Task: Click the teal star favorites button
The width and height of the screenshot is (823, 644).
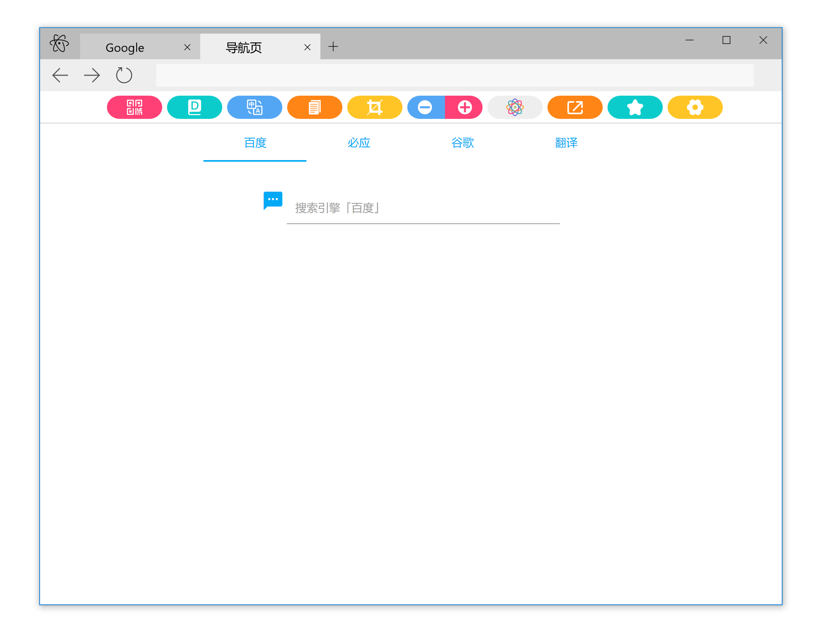Action: click(x=635, y=107)
